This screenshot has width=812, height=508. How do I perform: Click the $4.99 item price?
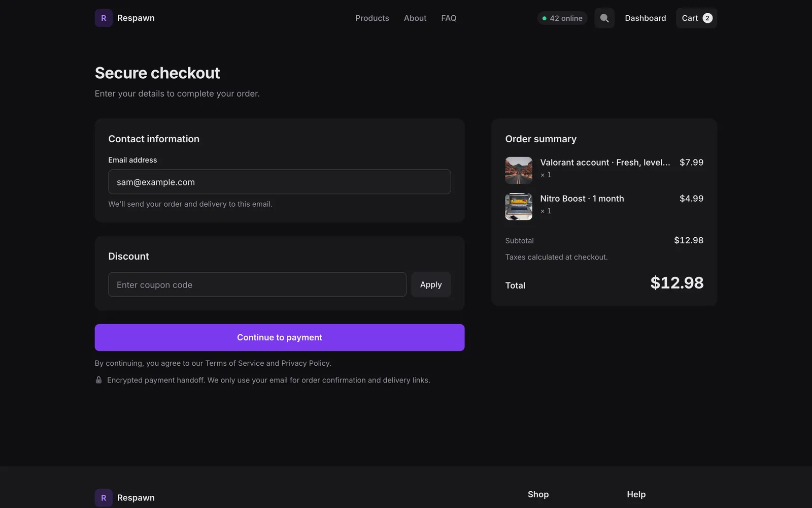coord(691,199)
